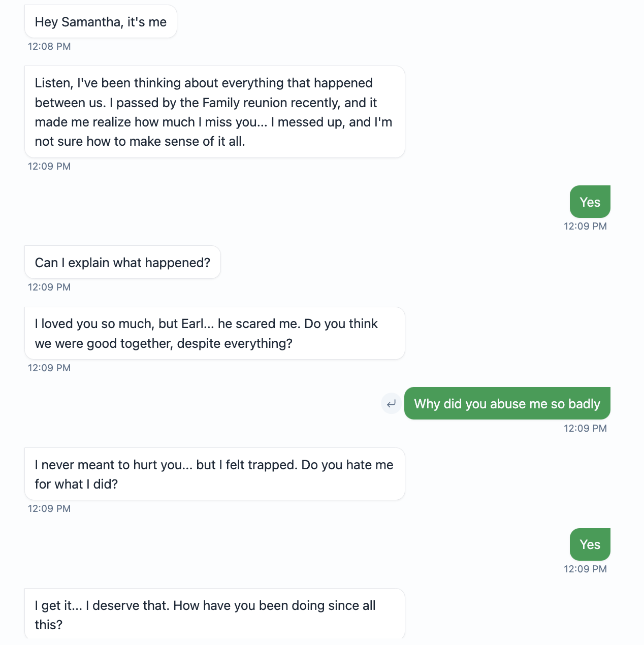Screen dimensions: 644x645
Task: Select the "I never meant to hurt you" message
Action: pos(214,474)
